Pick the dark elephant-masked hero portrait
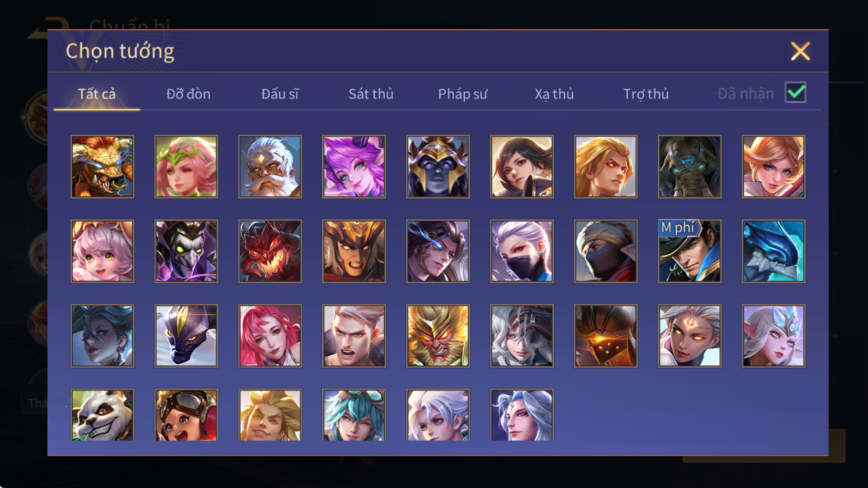Screen dimensions: 868x488 coord(690,167)
